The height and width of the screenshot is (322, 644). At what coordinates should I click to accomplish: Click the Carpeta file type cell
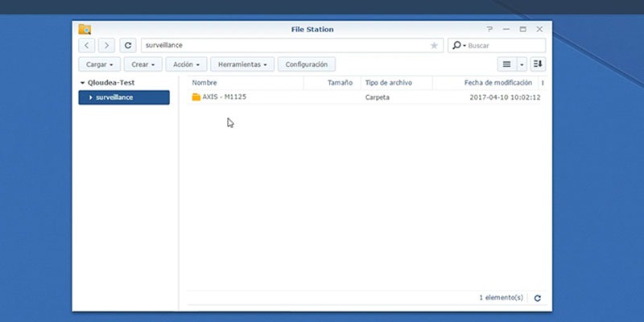point(377,97)
